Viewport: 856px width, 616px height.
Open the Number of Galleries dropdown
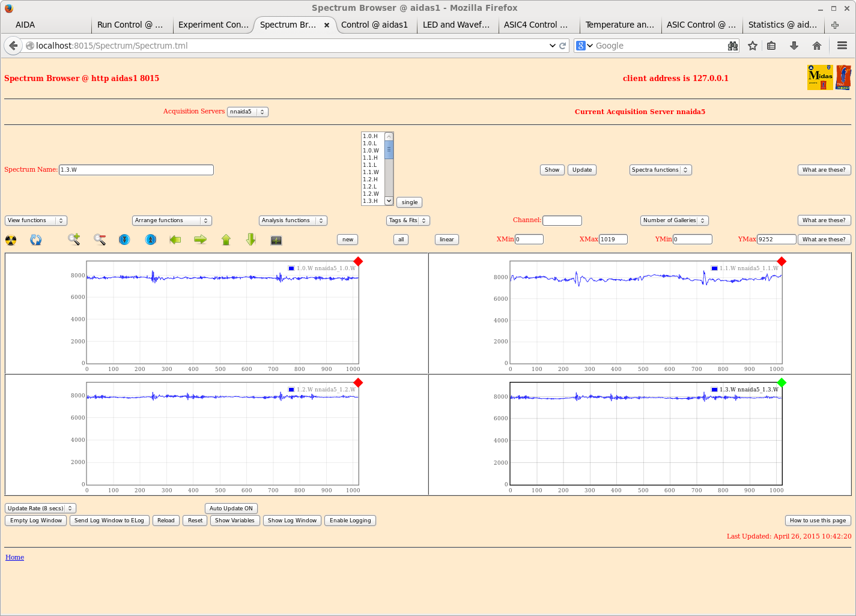coord(675,220)
